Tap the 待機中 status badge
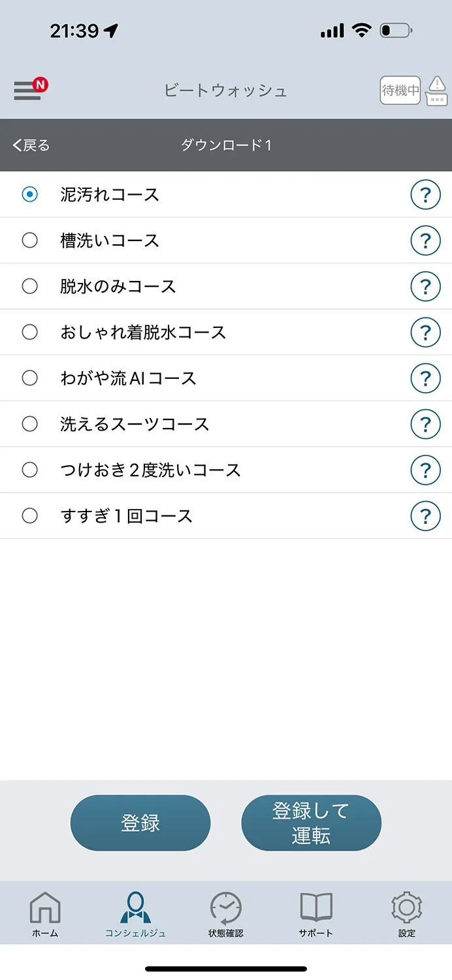Image resolution: width=452 pixels, height=980 pixels. pos(400,90)
